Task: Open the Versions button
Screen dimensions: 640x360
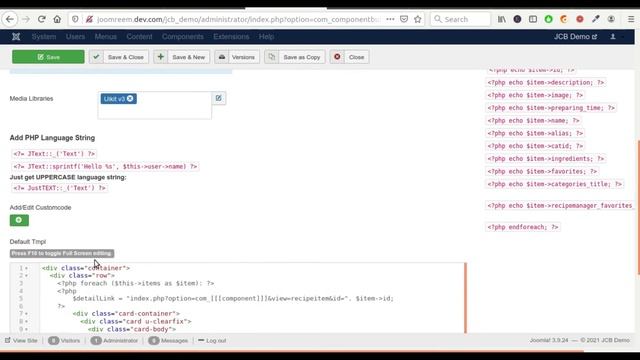Action: pyautogui.click(x=237, y=57)
